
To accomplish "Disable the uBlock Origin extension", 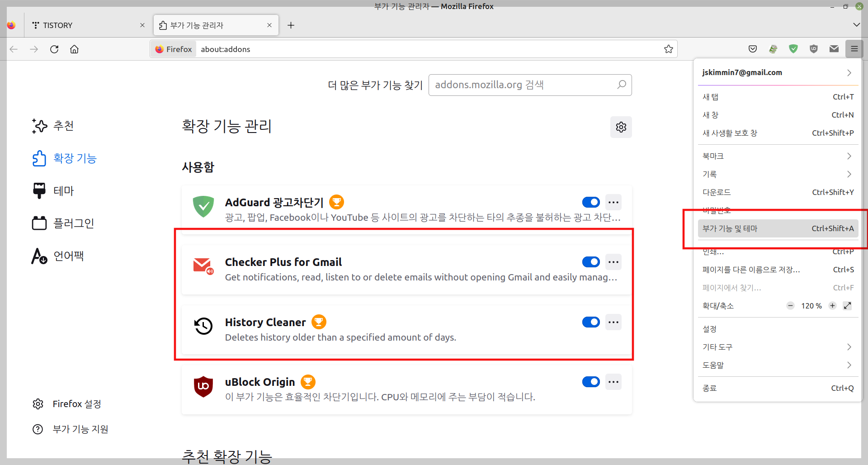I will [591, 382].
